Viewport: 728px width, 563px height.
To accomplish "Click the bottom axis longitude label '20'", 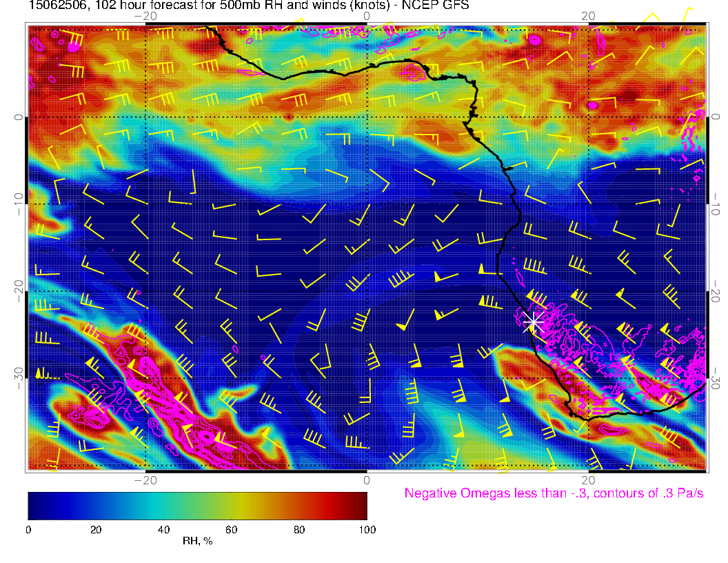I will pos(588,480).
